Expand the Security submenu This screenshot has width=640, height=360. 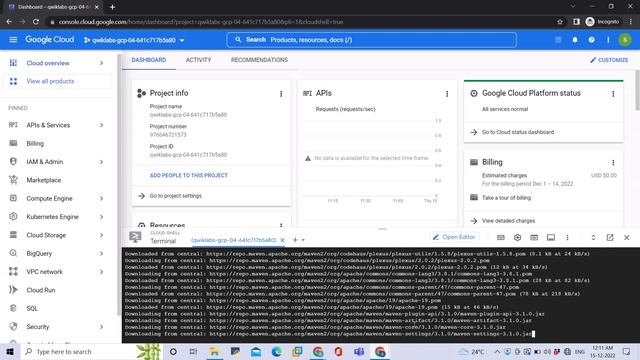102,327
